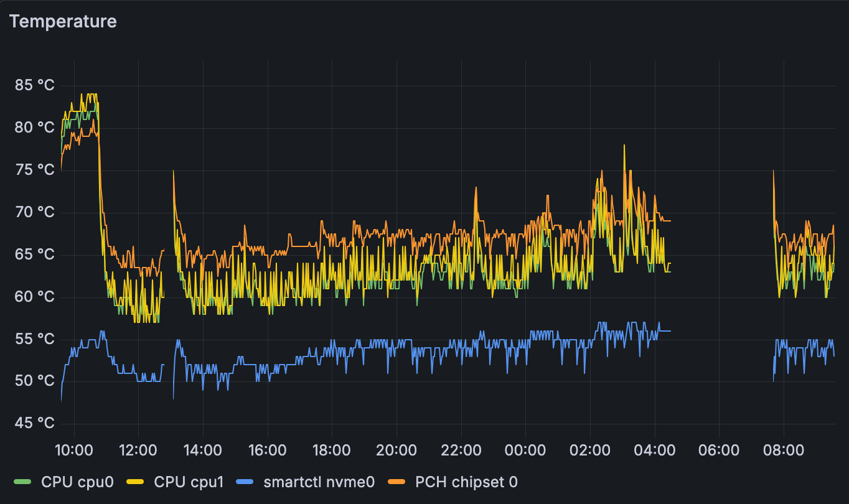Select the PCH chipset 0 legend entry
This screenshot has height=504, width=849.
tap(466, 482)
